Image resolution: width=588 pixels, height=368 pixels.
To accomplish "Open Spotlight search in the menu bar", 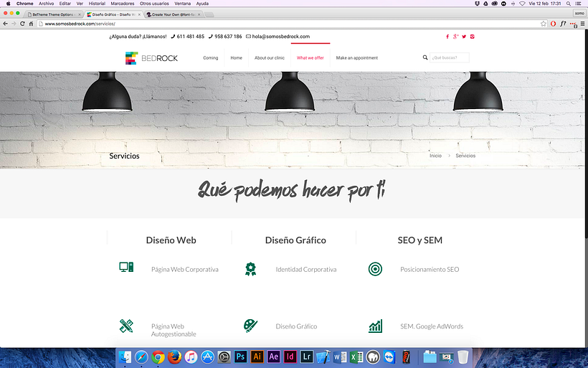I will tap(569, 4).
